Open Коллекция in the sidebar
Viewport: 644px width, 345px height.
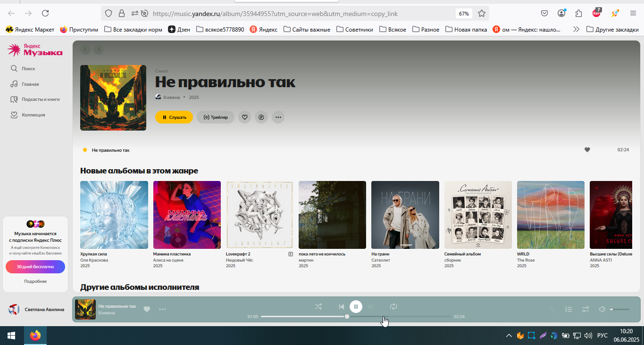click(28, 115)
